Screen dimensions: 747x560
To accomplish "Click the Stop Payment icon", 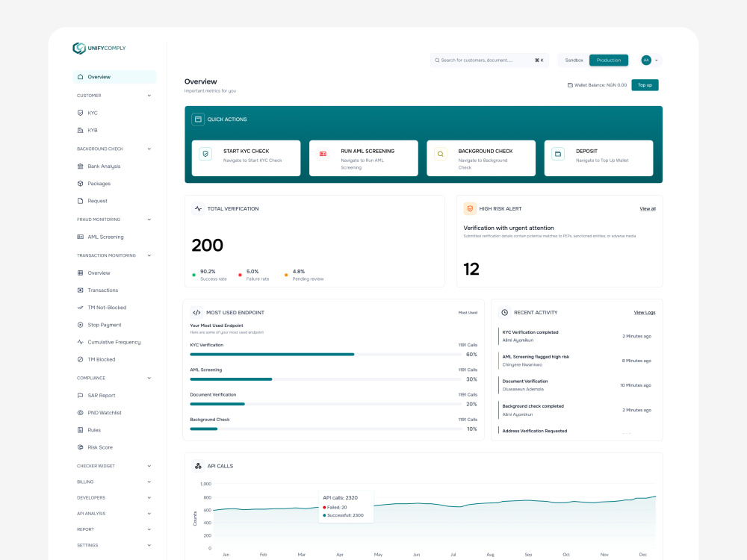I will (80, 325).
